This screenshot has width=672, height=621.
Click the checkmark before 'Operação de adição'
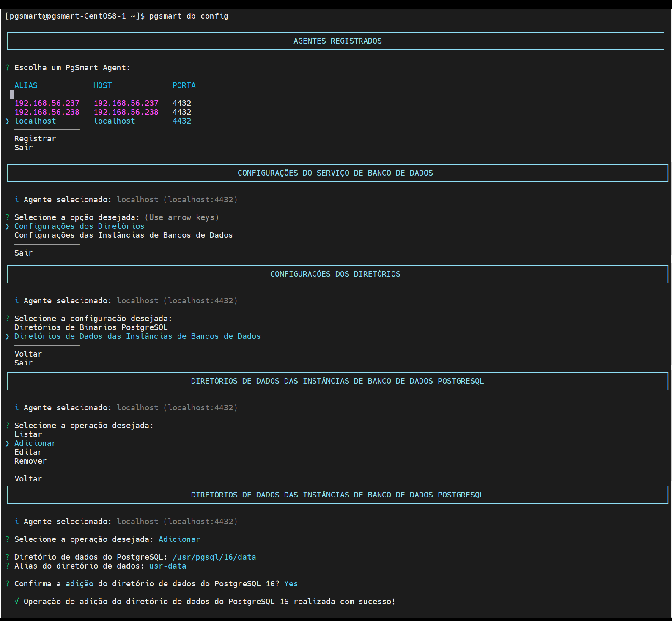(16, 602)
